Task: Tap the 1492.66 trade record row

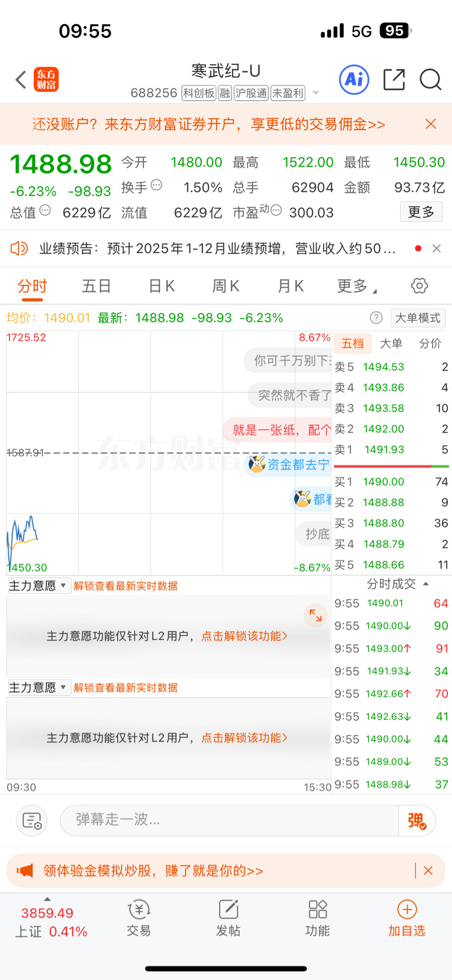Action: 391,694
